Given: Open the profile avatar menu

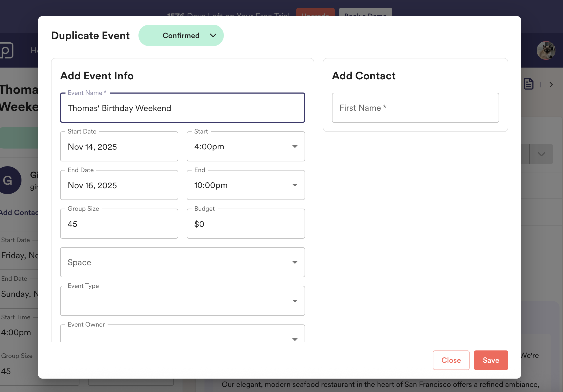Looking at the screenshot, I should [546, 50].
